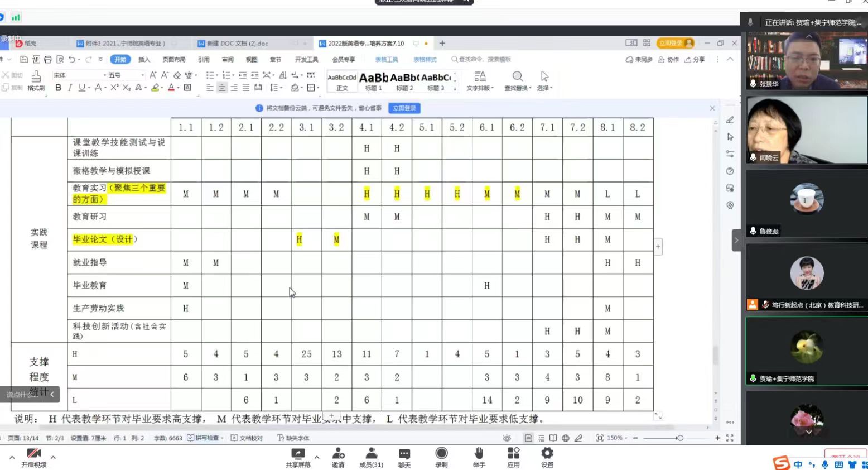868x470 pixels.
Task: Start recording with the 录制 button
Action: click(441, 457)
